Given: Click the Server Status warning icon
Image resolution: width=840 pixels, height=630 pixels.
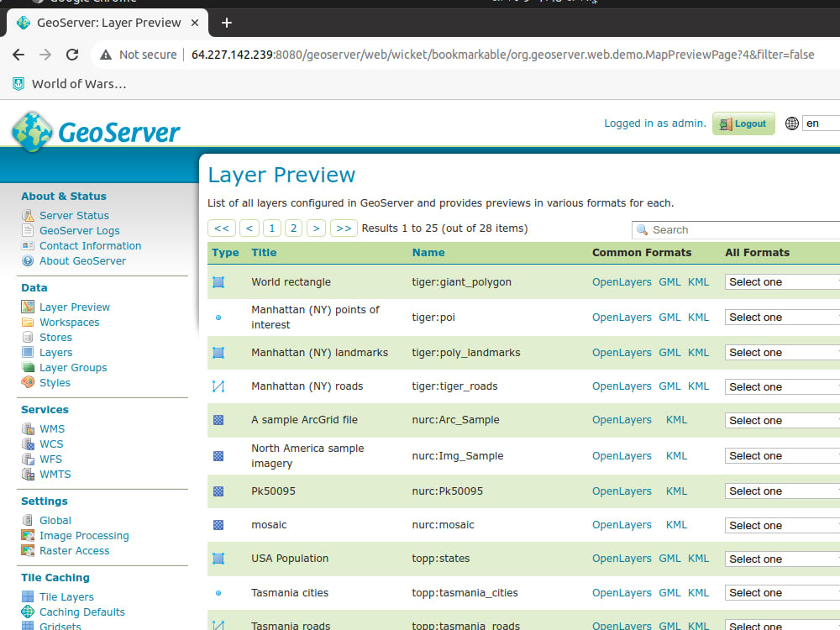Looking at the screenshot, I should (x=28, y=215).
